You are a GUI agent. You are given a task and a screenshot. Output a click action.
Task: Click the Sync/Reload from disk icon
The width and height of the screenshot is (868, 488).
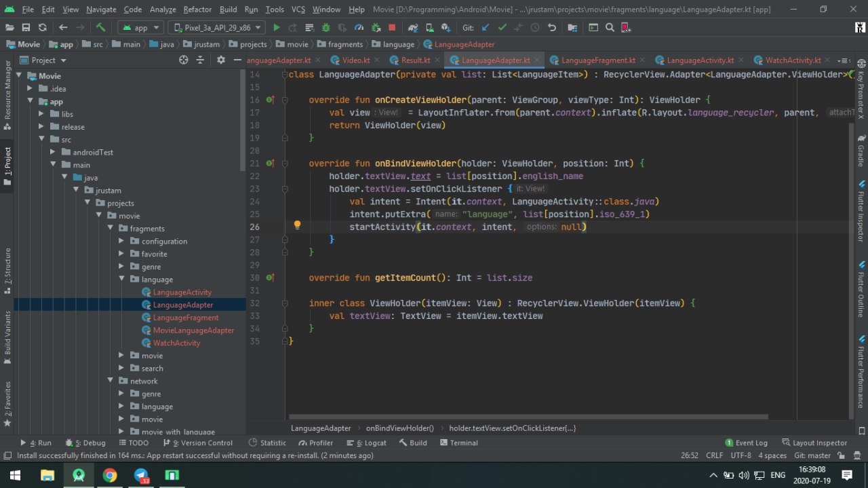(x=42, y=28)
